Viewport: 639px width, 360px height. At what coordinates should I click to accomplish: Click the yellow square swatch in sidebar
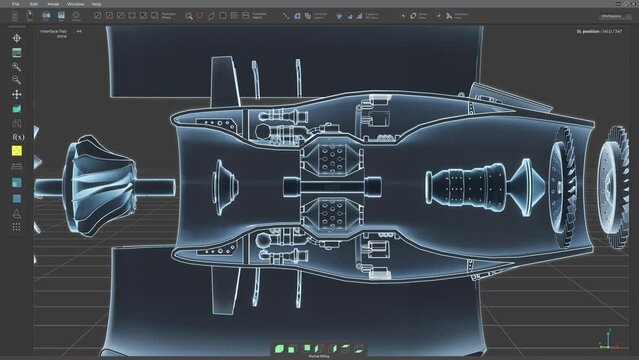(x=17, y=151)
